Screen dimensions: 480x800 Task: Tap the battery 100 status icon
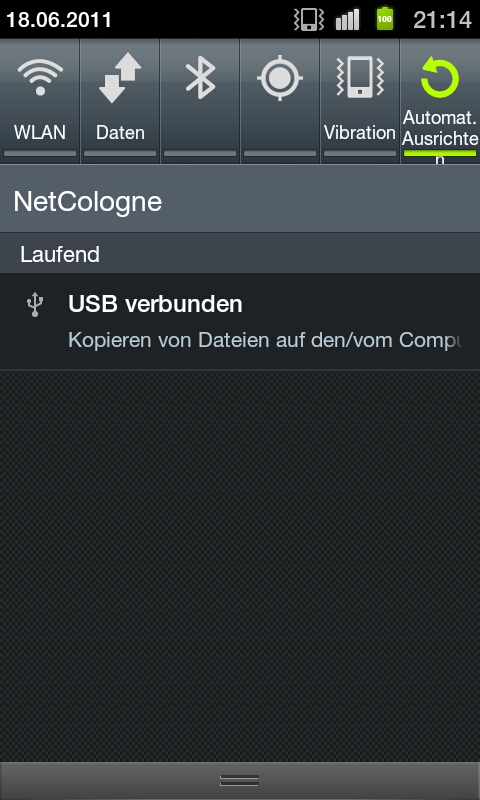pyautogui.click(x=385, y=19)
